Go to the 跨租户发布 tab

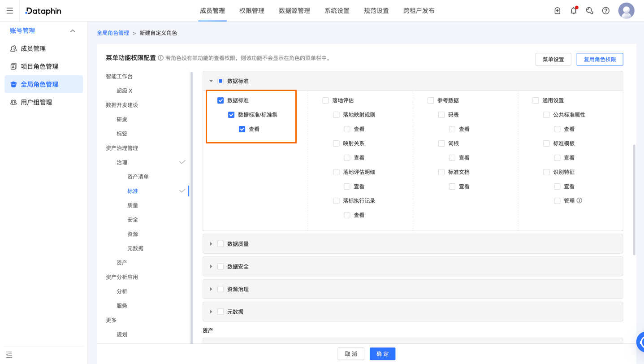419,11
